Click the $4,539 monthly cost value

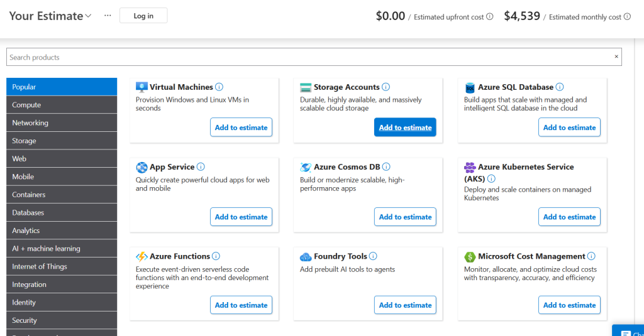pos(522,16)
